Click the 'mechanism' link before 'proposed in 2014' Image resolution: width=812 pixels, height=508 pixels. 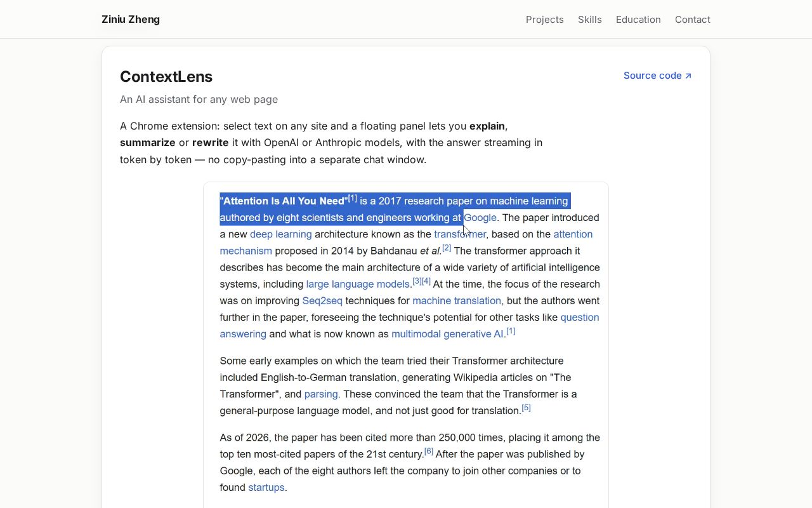(x=246, y=251)
